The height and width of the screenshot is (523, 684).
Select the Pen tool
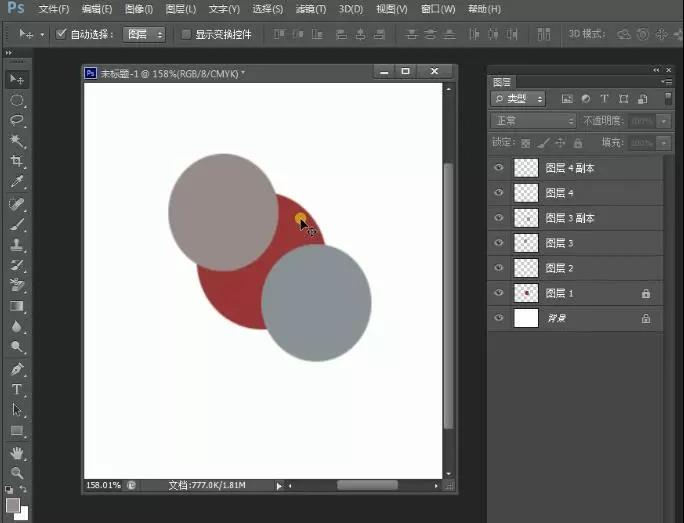pyautogui.click(x=17, y=369)
